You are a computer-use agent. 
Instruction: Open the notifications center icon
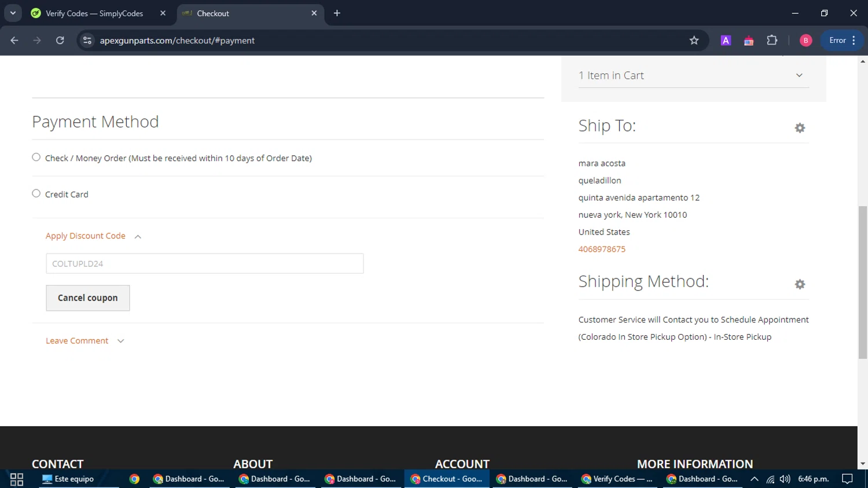pyautogui.click(x=847, y=479)
